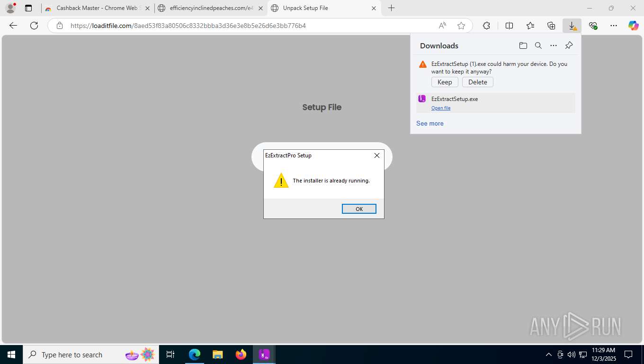Pin the Downloads panel
Image resolution: width=644 pixels, height=364 pixels.
point(569,45)
